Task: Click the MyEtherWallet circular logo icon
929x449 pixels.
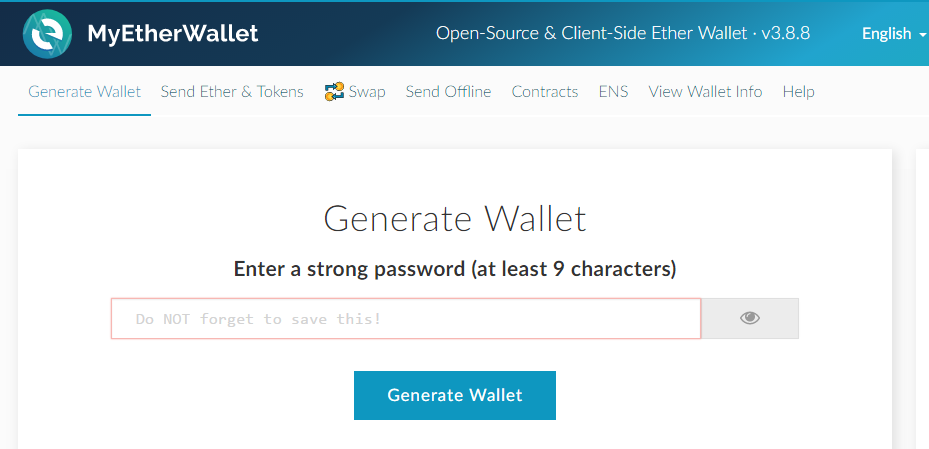Action: 48,33
